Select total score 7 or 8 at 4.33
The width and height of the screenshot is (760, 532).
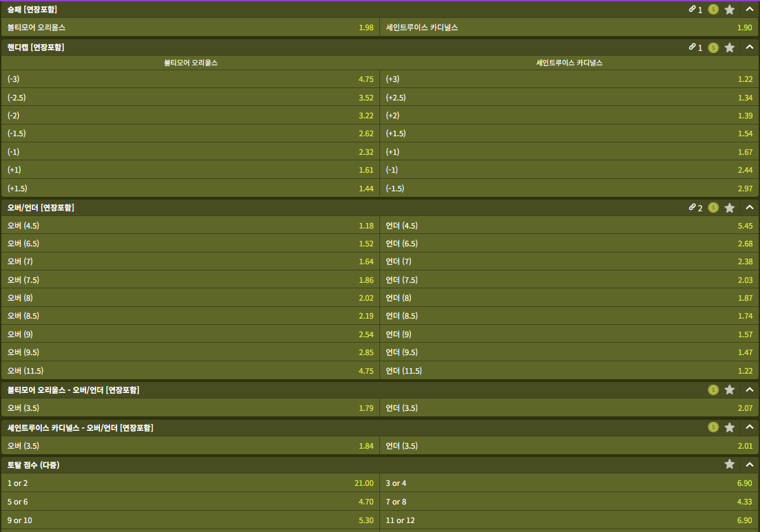pos(569,502)
